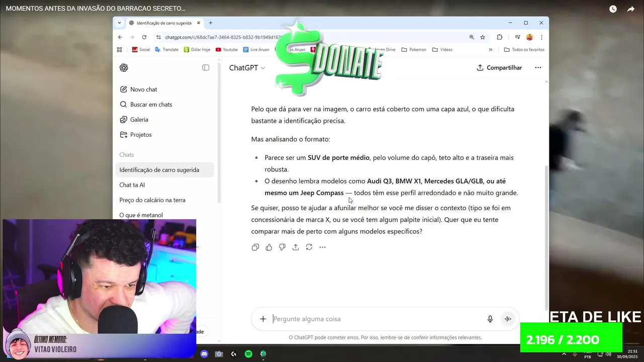Click the ChatGPT logo in sidebar
Image resolution: width=644 pixels, height=362 pixels.
pyautogui.click(x=124, y=68)
